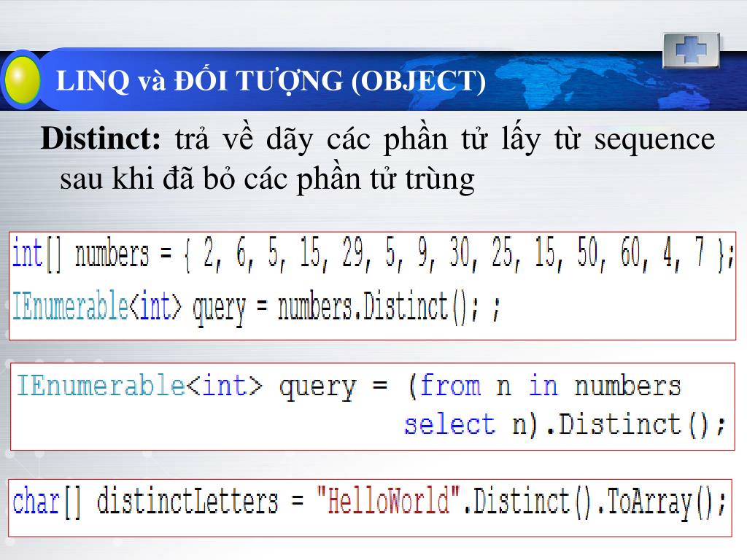The height and width of the screenshot is (560, 747).
Task: Click the bold word 'Distinct:' in the description
Action: pyautogui.click(x=101, y=139)
